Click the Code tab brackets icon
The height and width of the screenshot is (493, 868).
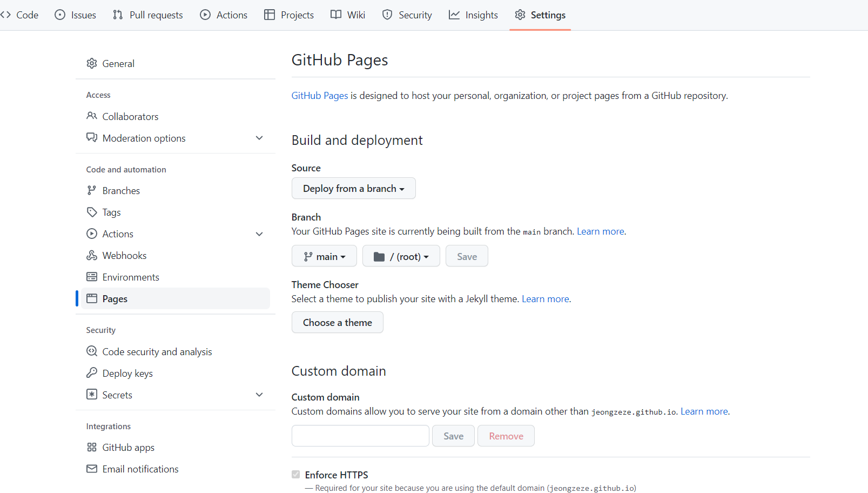[x=5, y=15]
